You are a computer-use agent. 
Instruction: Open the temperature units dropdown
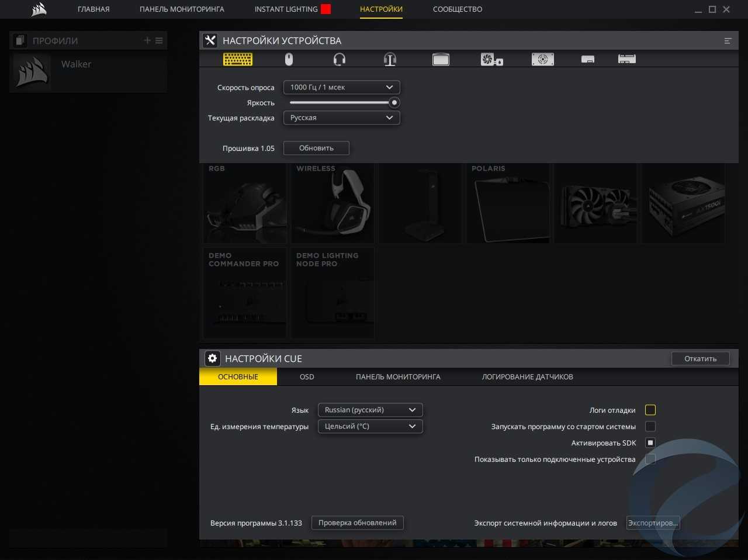[370, 426]
